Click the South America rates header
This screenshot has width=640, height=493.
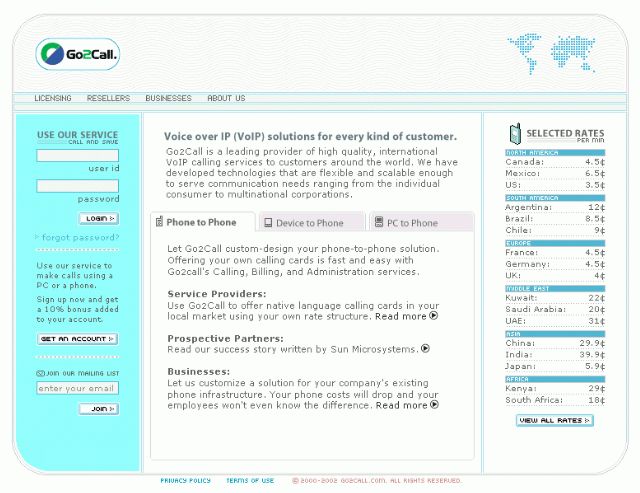click(555, 198)
